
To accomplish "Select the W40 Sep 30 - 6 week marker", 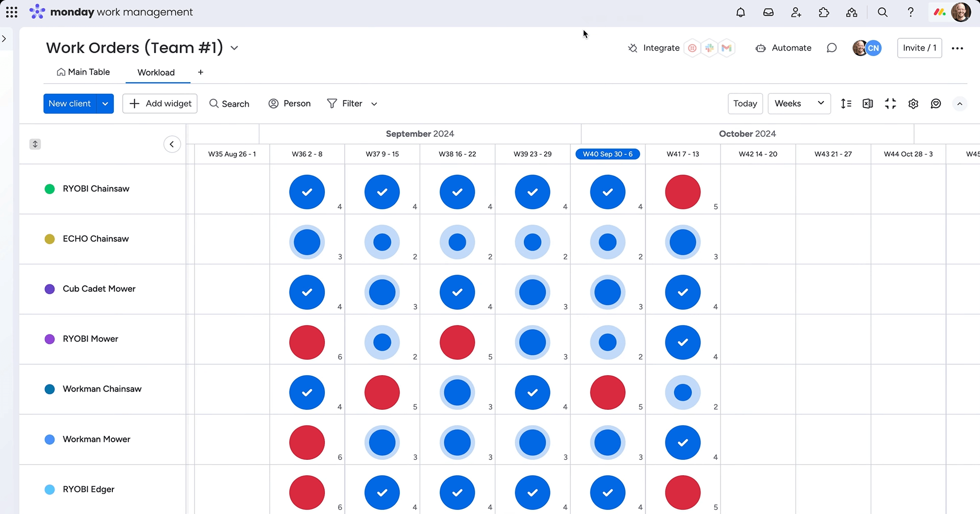I will tap(608, 154).
